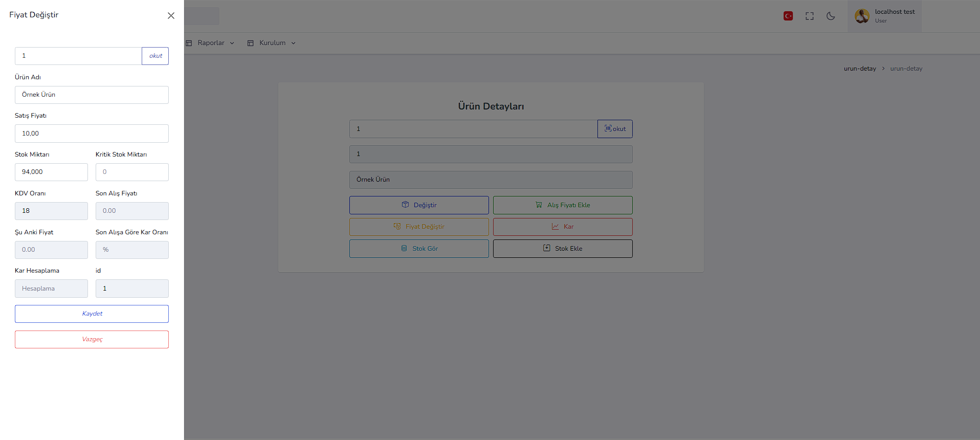This screenshot has width=980, height=440.
Task: Expand the Kurulum dropdown menu
Action: tap(272, 43)
